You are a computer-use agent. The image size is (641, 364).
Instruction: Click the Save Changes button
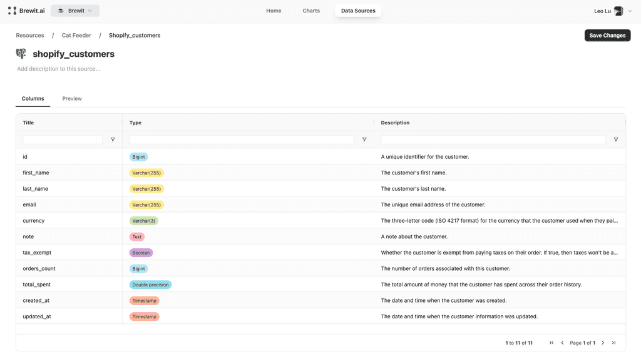point(607,35)
